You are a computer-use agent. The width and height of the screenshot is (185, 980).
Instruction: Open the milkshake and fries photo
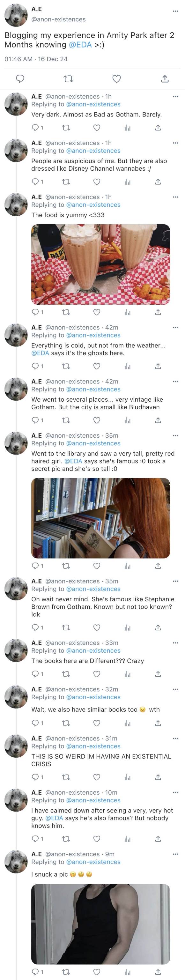click(x=100, y=264)
